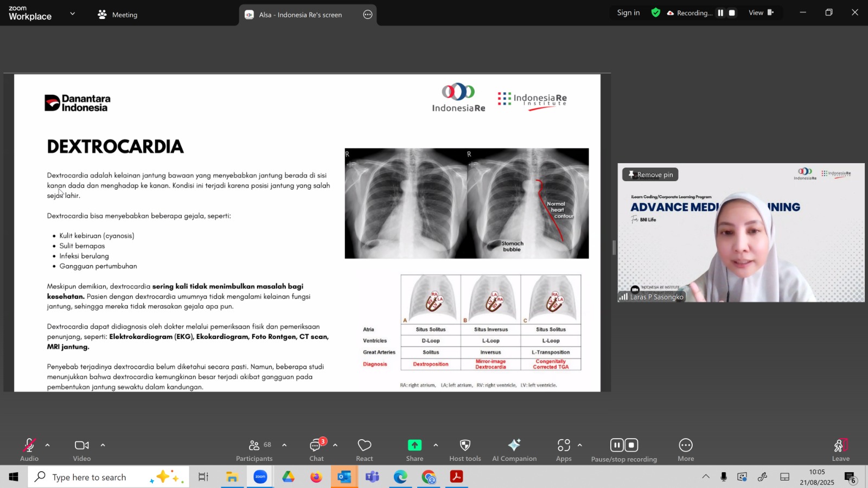Open the Zoom Workplace dropdown arrow
This screenshot has width=868, height=488.
73,14
